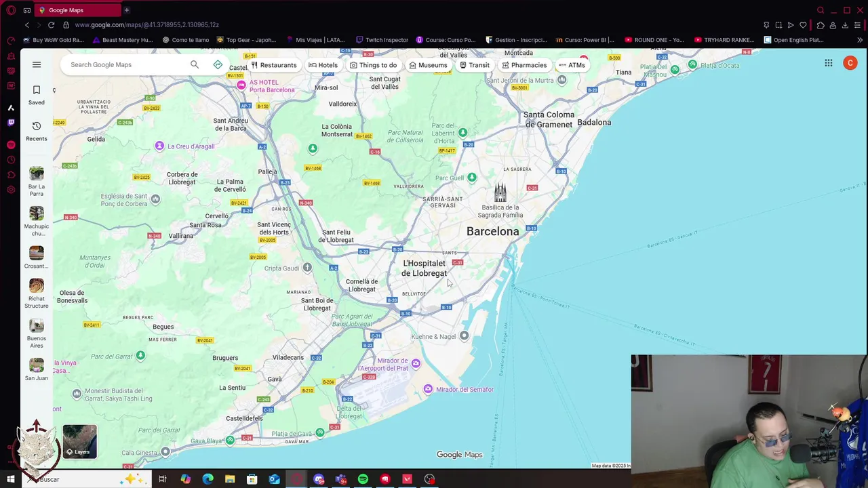Click the Badalona label on map
868x488 pixels.
(594, 122)
